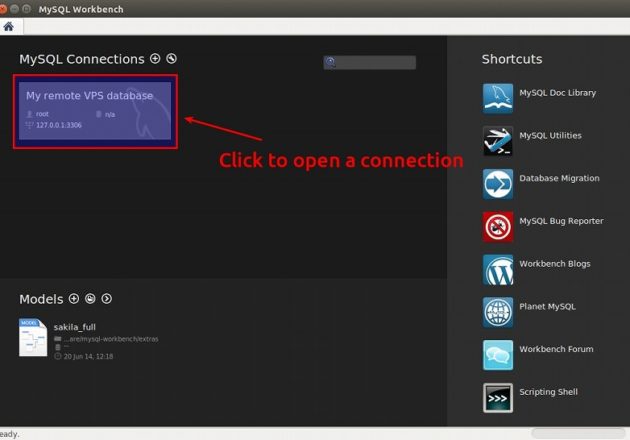Click sakila_full date 20 Jun 14, 12:18
Image resolution: width=630 pixels, height=440 pixels.
[x=88, y=356]
